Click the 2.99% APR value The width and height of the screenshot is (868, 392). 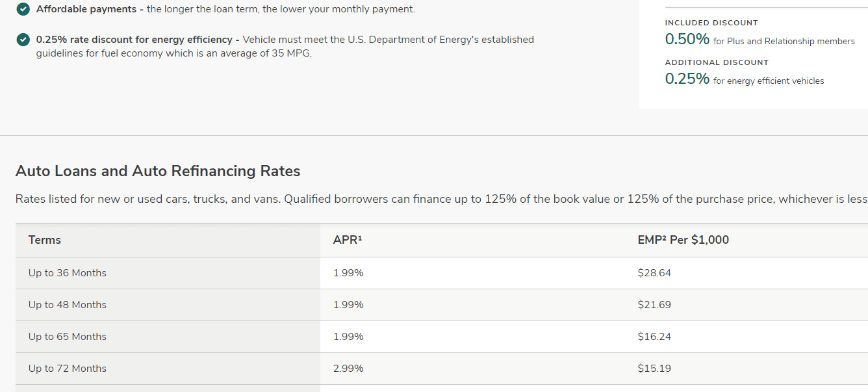[x=348, y=369]
